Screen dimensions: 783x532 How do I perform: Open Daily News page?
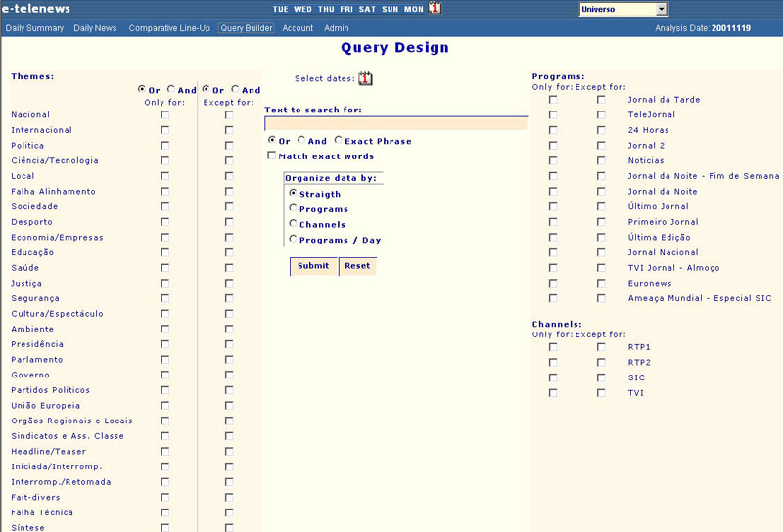[x=95, y=28]
